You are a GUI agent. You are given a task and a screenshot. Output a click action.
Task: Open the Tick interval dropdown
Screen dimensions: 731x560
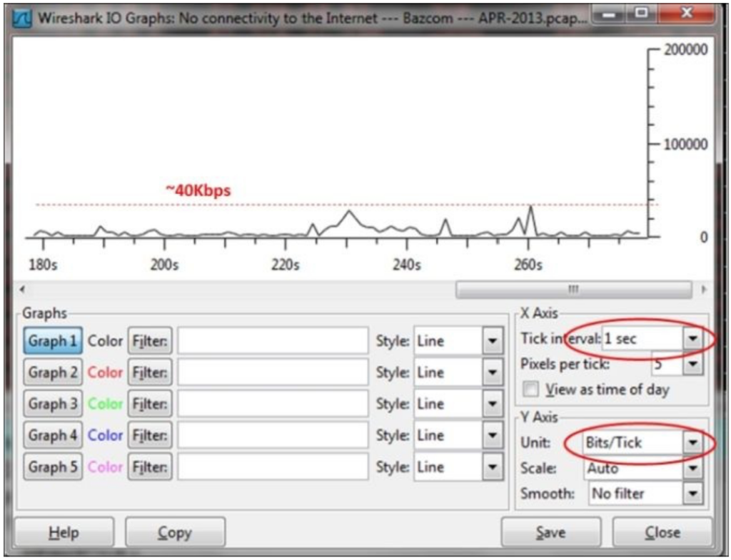[x=652, y=339]
